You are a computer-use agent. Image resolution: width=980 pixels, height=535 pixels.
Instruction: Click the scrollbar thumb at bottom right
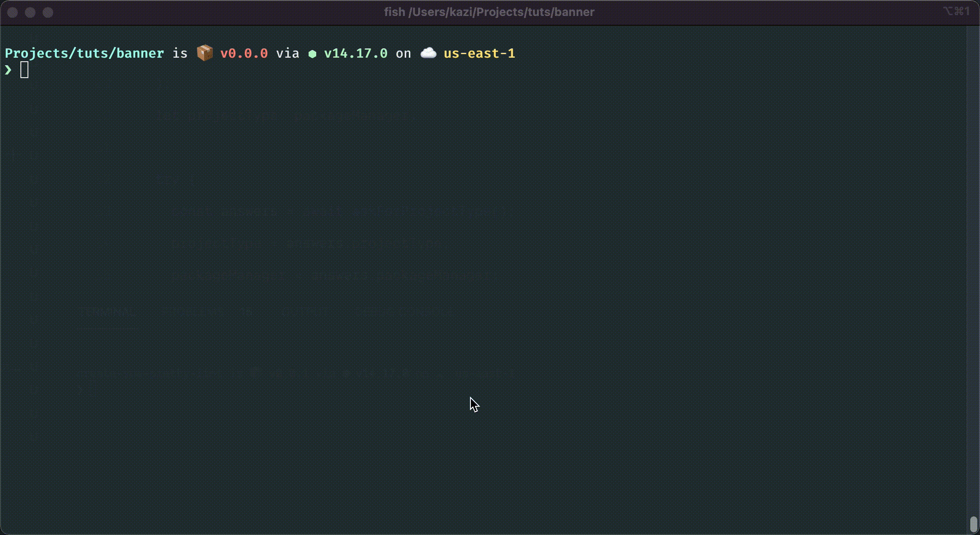[x=973, y=524]
